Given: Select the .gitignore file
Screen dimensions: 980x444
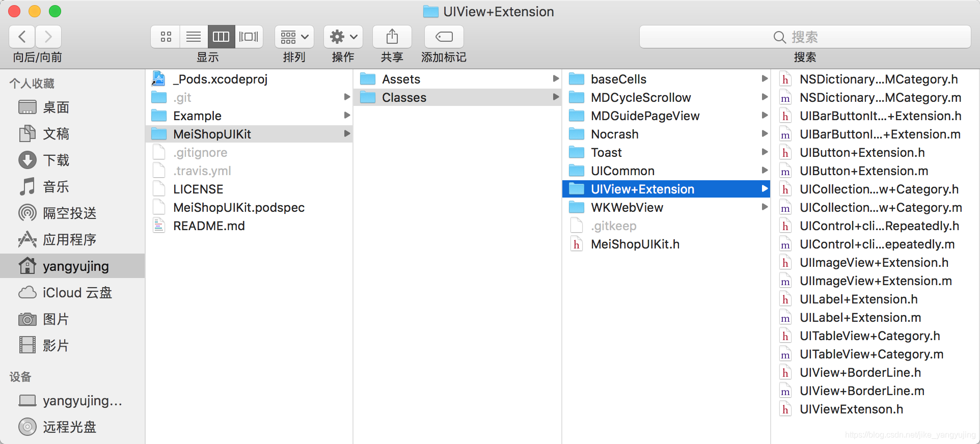Looking at the screenshot, I should [x=250, y=153].
